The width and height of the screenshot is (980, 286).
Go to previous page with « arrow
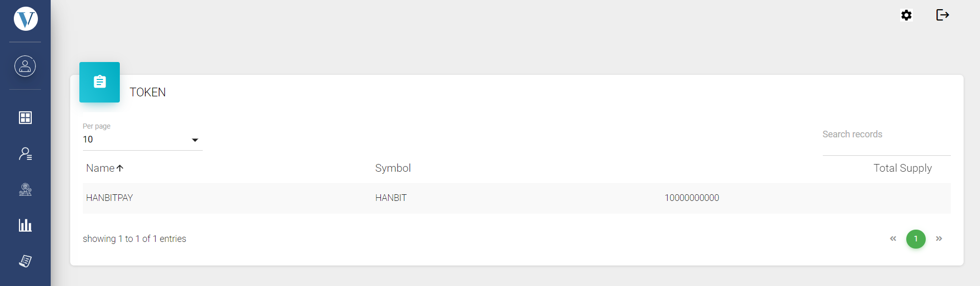893,239
